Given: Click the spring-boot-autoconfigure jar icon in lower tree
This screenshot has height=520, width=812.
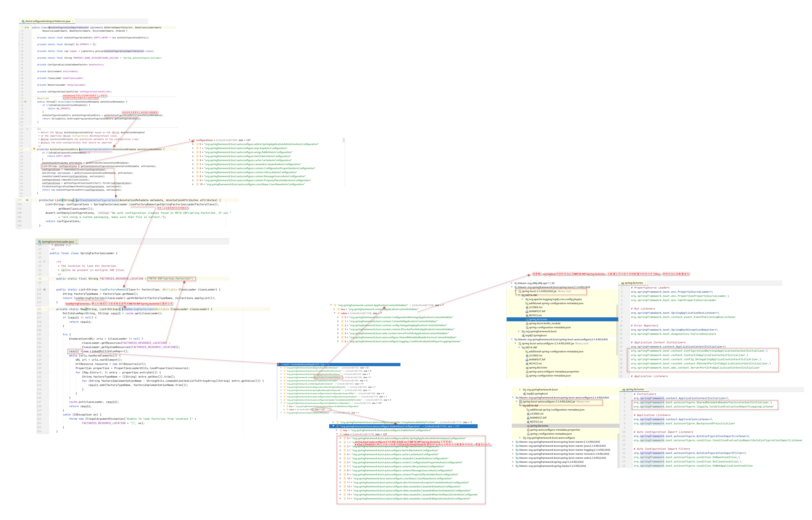Looking at the screenshot, I should click(x=521, y=402).
